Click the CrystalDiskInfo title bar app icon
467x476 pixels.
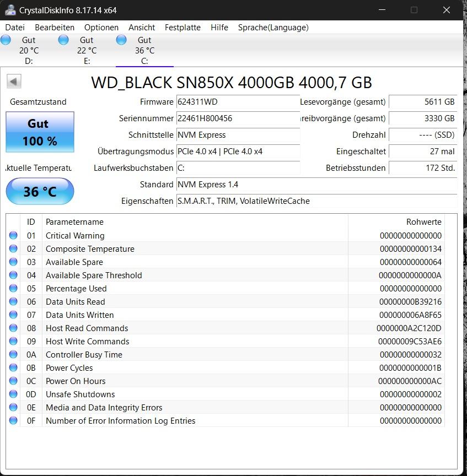10,10
